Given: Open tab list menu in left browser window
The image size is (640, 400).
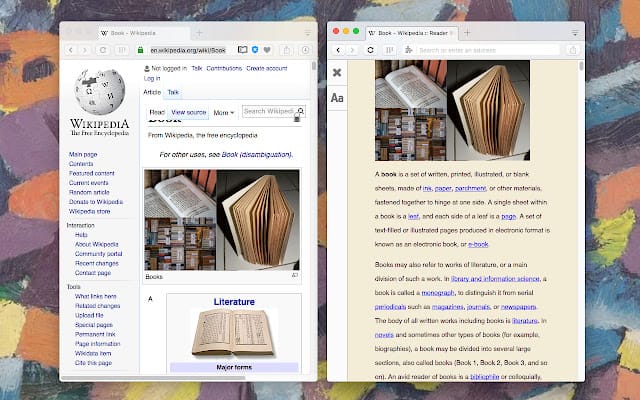Looking at the screenshot, I should point(304,32).
